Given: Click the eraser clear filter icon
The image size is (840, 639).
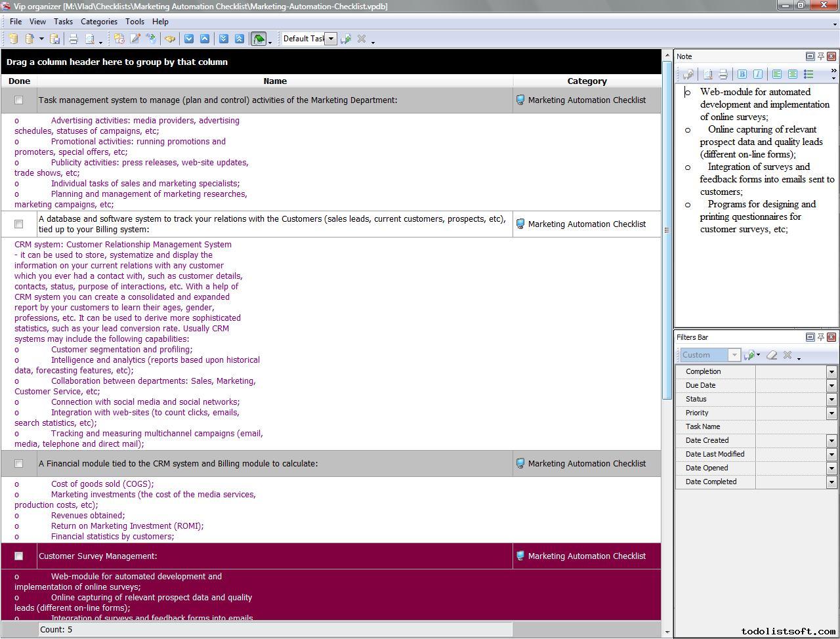Looking at the screenshot, I should [772, 355].
